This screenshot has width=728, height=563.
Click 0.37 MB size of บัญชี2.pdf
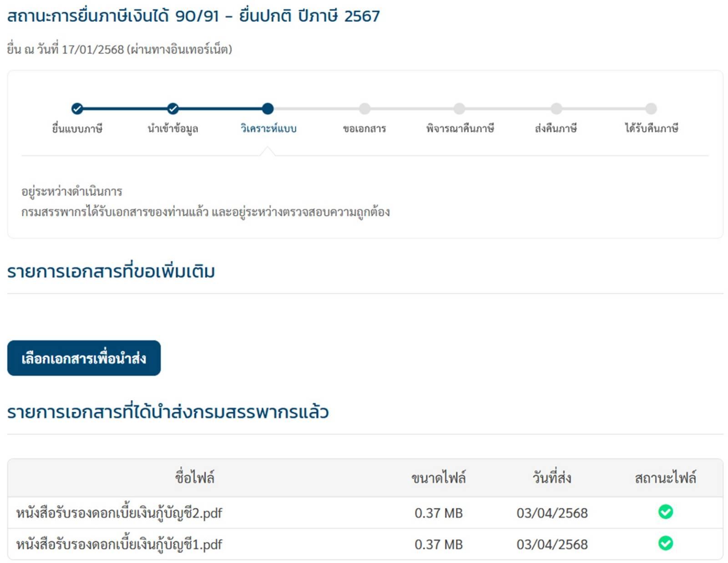coord(439,513)
